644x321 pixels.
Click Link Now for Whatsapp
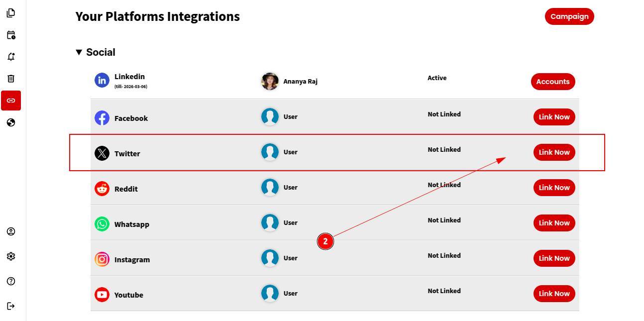(554, 223)
